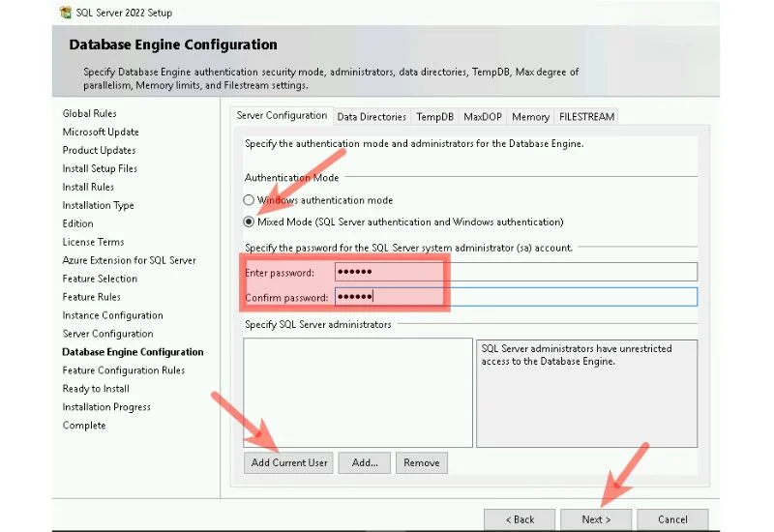Go to the FILESTREAM tab
Screen dimensions: 774x532
coord(586,117)
